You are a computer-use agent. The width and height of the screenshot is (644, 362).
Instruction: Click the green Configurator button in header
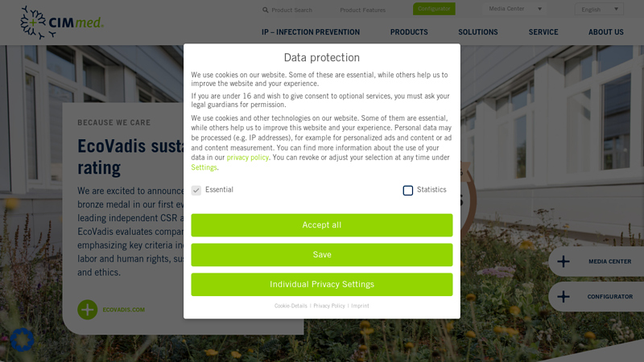434,9
